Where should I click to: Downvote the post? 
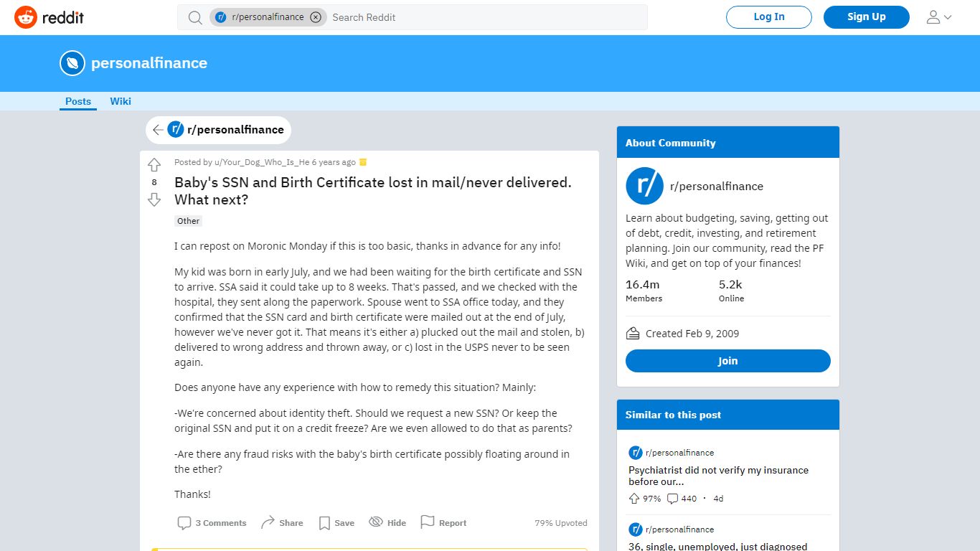[x=154, y=199]
